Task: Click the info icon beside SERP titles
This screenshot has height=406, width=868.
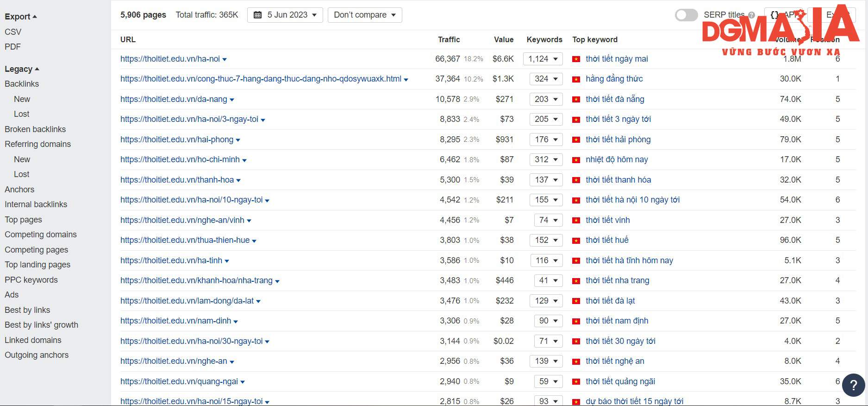Action: click(x=751, y=15)
